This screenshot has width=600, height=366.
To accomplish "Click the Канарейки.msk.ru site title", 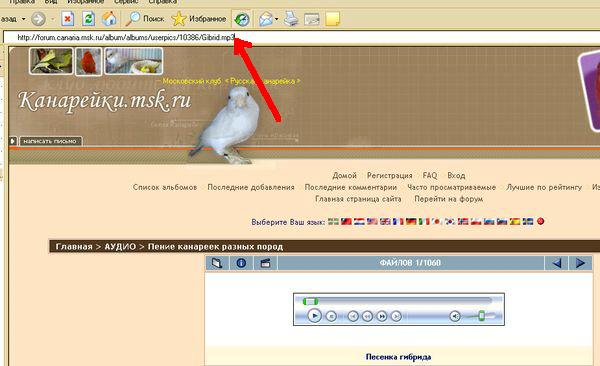I will coord(105,101).
